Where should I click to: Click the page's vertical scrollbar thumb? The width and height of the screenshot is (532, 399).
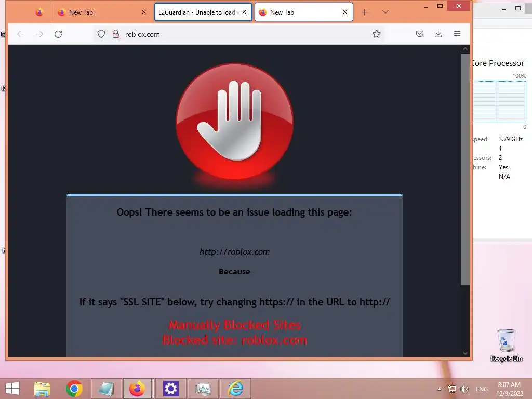(x=465, y=169)
